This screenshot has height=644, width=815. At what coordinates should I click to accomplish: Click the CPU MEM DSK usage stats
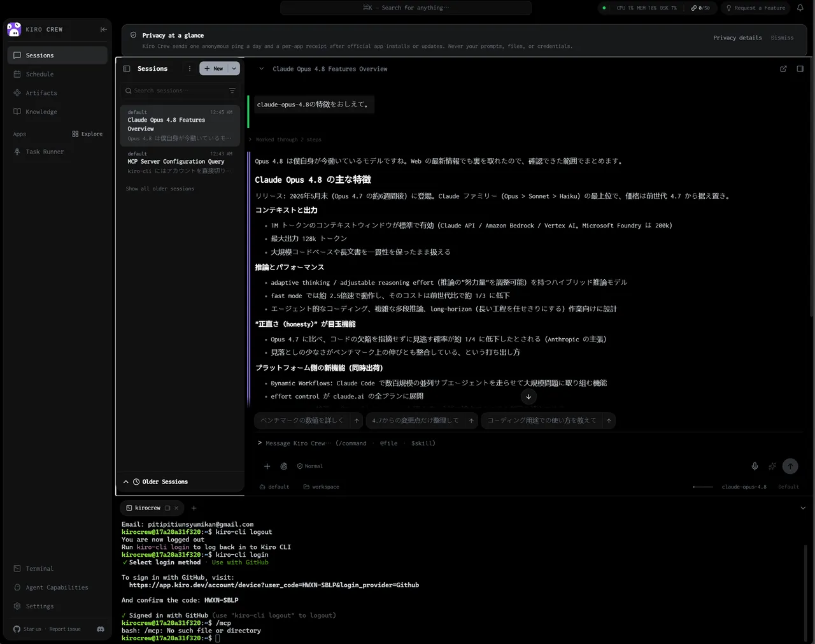pos(647,8)
